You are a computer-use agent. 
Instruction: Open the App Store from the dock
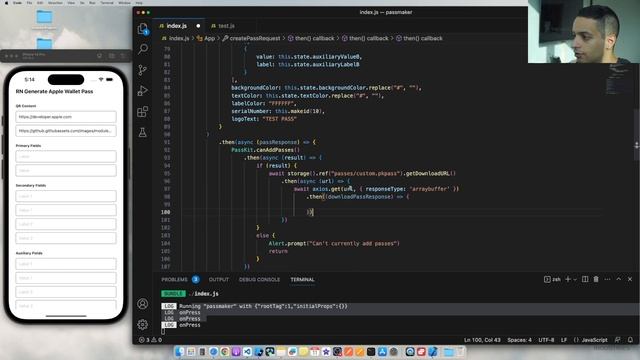(x=382, y=351)
